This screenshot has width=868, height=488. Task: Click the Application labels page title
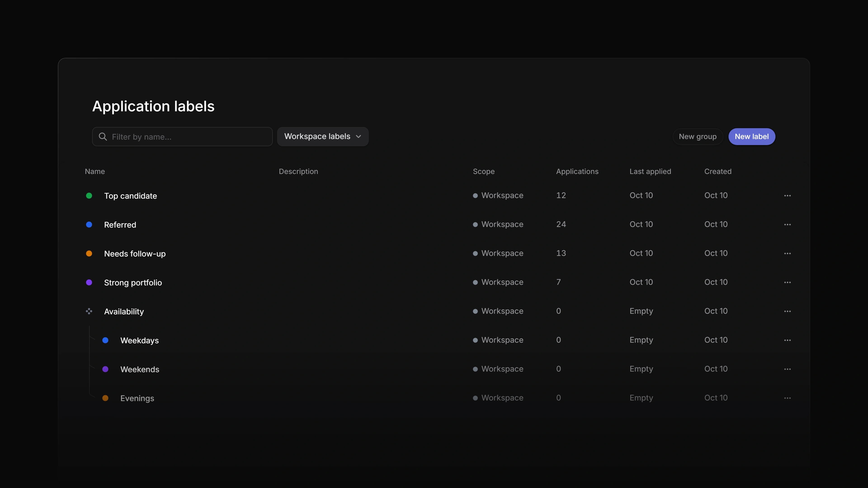pos(153,106)
